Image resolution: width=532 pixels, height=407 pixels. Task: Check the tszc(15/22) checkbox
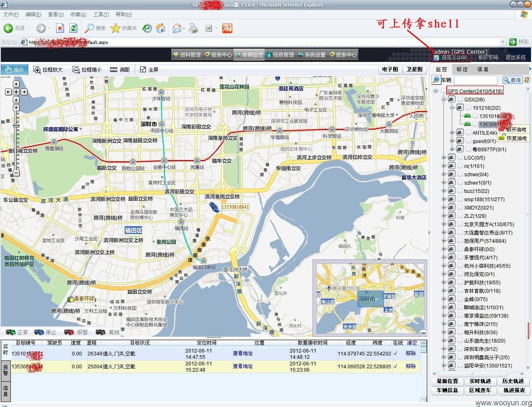460,191
